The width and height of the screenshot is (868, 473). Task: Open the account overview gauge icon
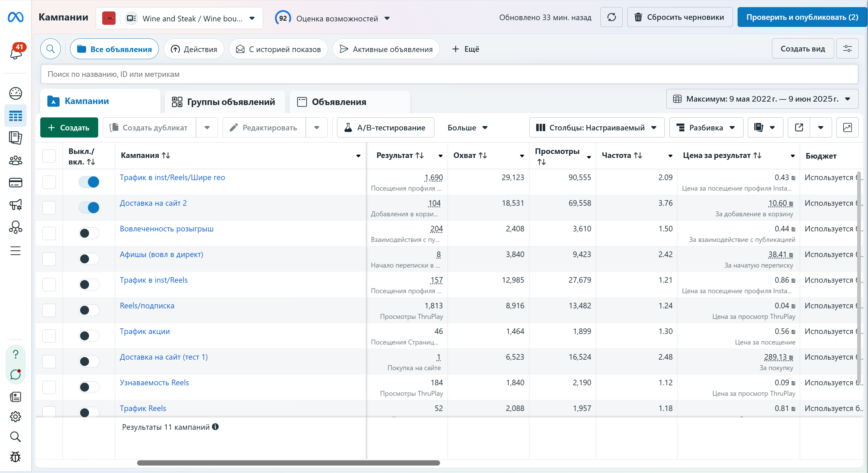point(15,93)
